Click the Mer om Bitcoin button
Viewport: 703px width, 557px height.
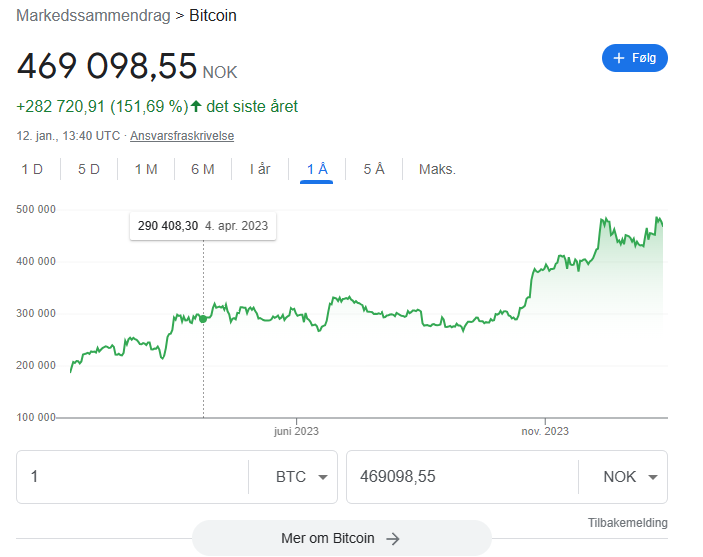click(x=342, y=538)
